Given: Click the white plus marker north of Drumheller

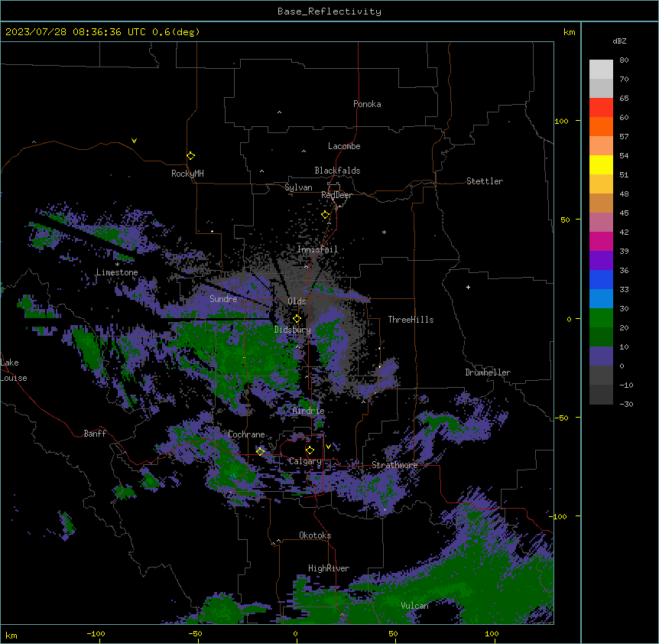Looking at the screenshot, I should (x=468, y=287).
